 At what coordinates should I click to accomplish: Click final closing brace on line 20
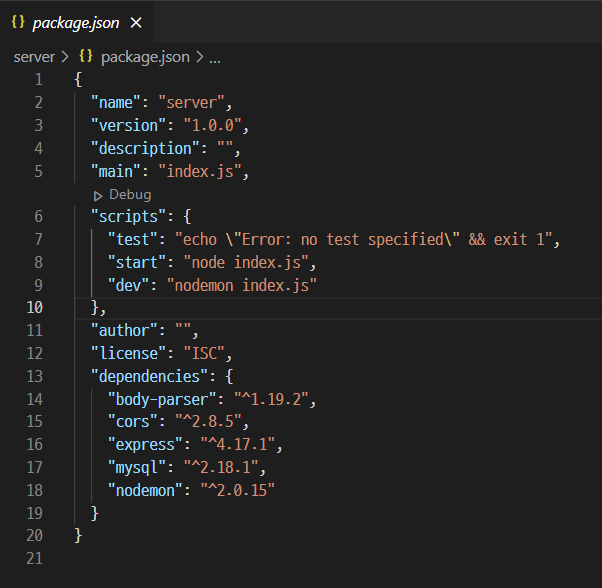[78, 535]
